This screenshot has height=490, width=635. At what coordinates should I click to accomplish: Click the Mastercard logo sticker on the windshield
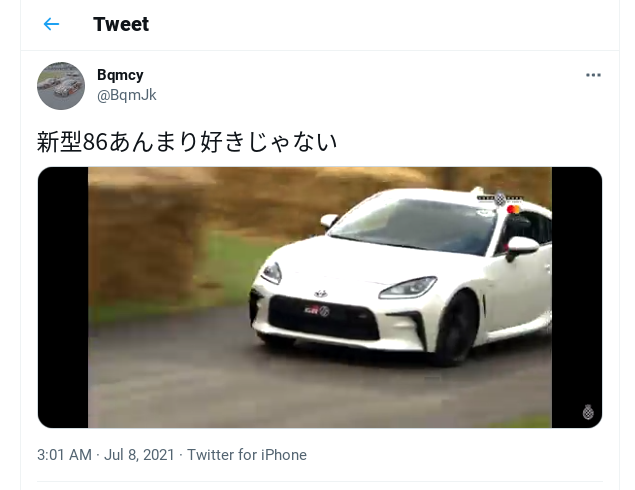pos(513,209)
